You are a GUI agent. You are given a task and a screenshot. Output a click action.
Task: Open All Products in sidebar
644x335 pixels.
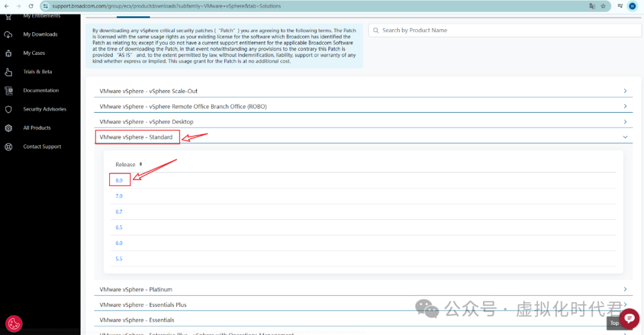[x=37, y=128]
